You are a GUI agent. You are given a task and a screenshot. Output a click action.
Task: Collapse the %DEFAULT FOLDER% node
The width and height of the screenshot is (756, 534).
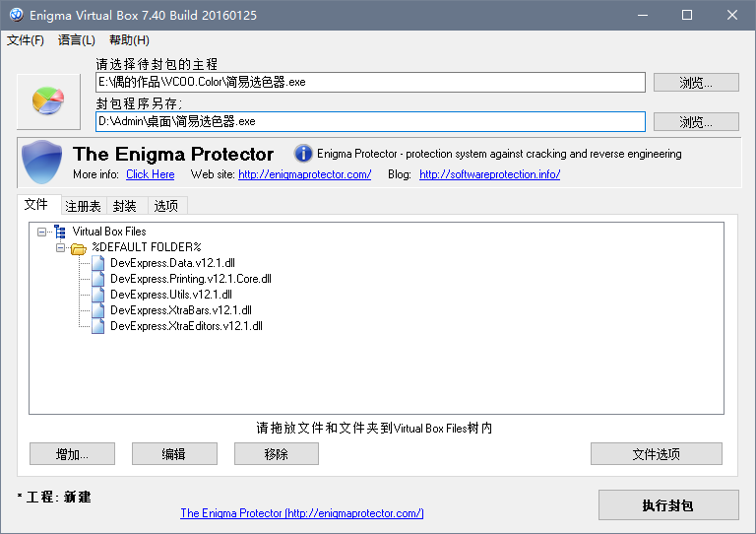60,247
